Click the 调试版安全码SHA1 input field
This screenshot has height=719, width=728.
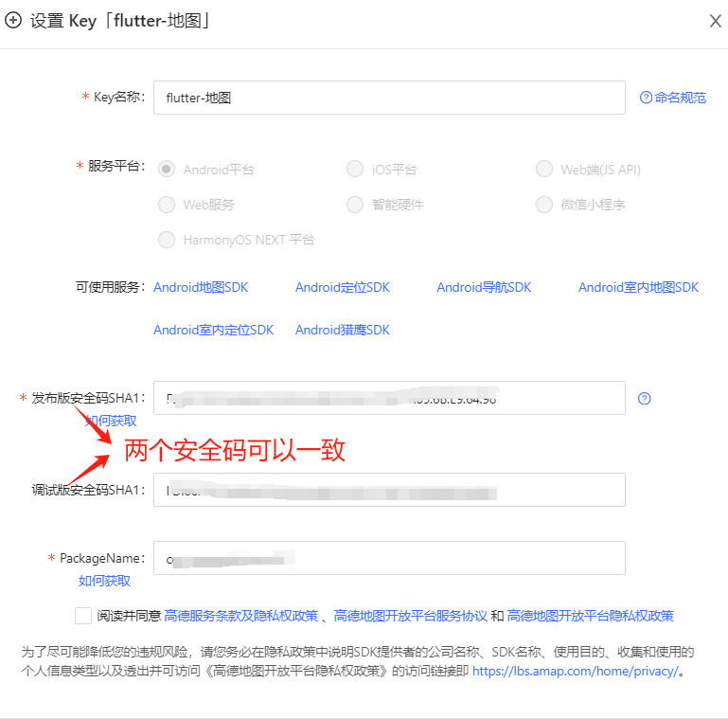coord(388,490)
